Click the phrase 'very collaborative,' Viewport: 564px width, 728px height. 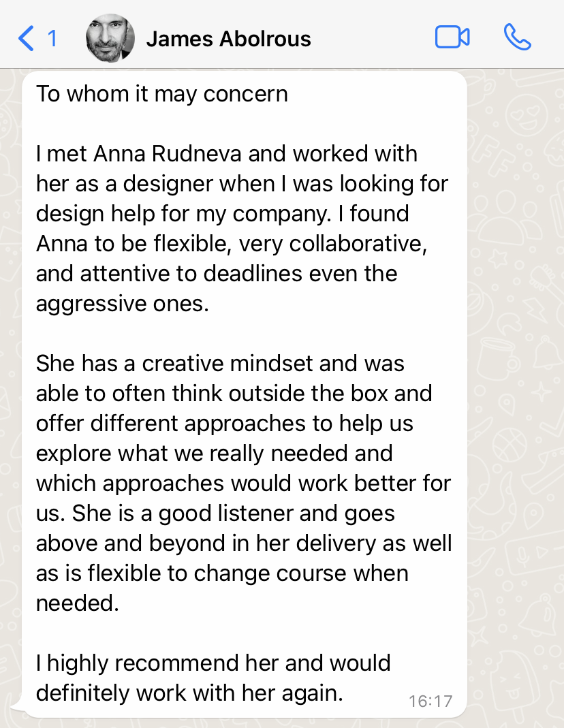click(333, 244)
